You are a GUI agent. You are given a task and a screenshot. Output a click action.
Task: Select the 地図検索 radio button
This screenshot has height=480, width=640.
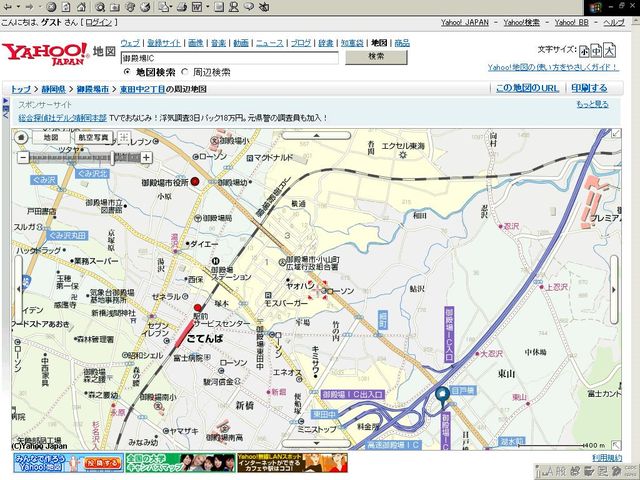point(127,72)
